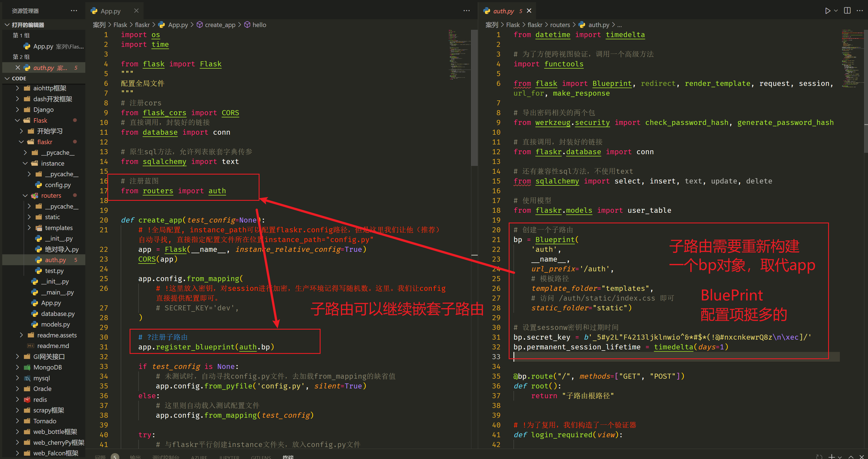Open run options dropdown beside play button
Screen dimensions: 868x459
pos(836,11)
